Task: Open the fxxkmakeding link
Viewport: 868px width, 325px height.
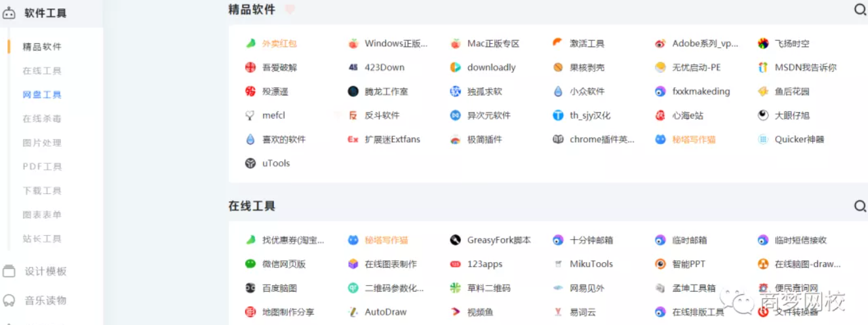Action: (x=701, y=91)
